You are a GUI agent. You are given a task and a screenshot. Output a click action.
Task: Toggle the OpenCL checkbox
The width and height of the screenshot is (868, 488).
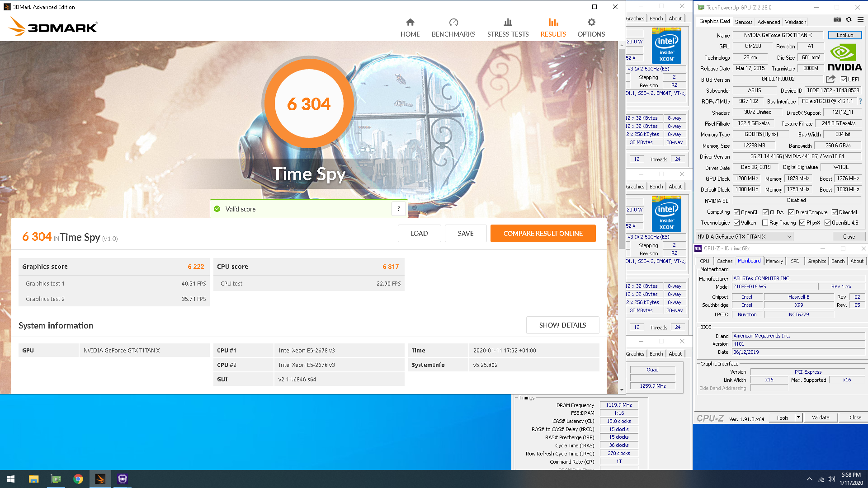click(x=737, y=212)
